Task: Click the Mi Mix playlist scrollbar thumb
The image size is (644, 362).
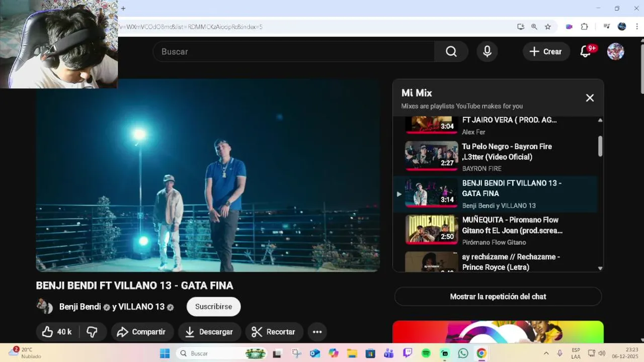Action: click(x=600, y=146)
